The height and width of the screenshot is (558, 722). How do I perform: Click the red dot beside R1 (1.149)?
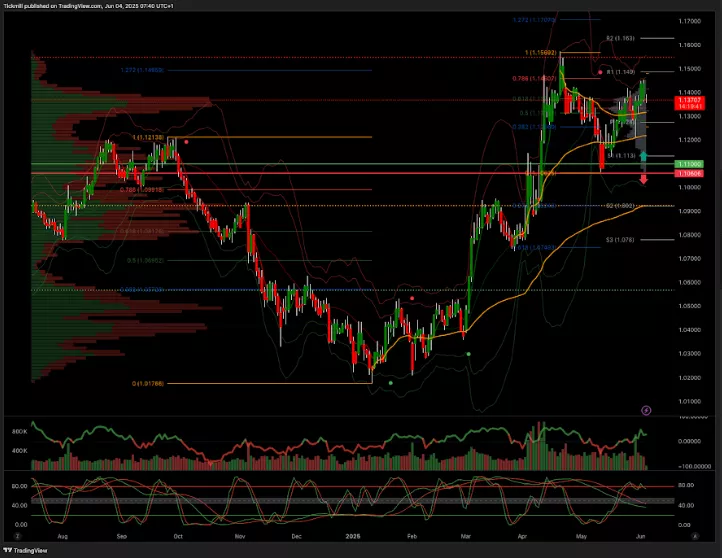tap(599, 72)
